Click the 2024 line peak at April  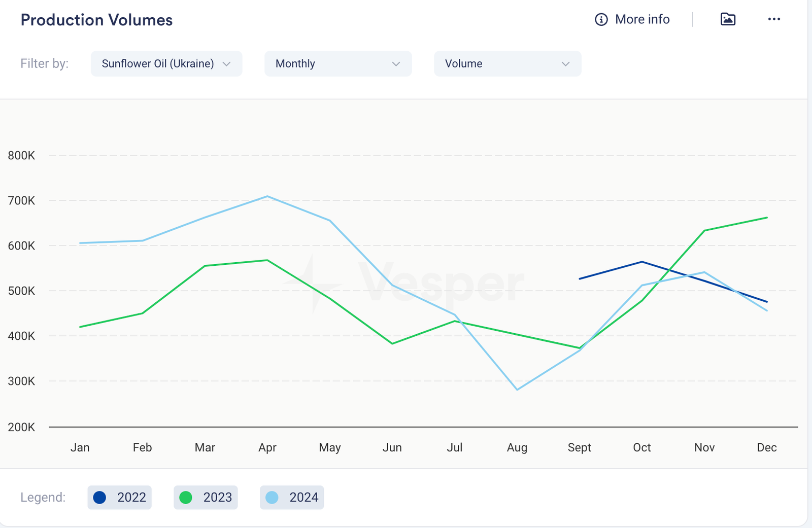(267, 196)
